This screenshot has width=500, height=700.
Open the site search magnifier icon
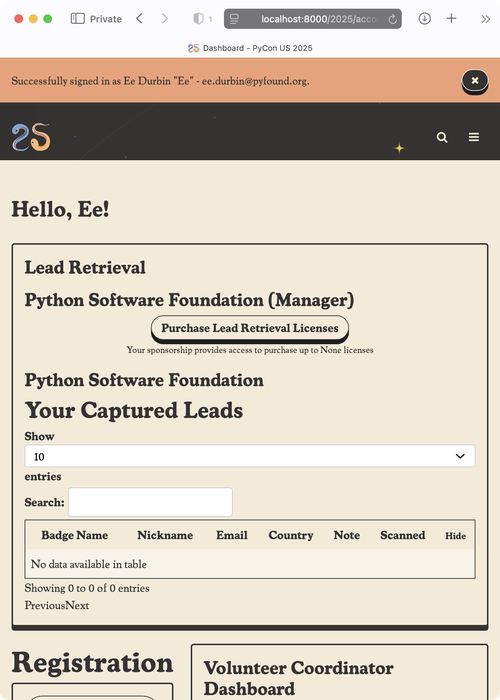(x=442, y=137)
